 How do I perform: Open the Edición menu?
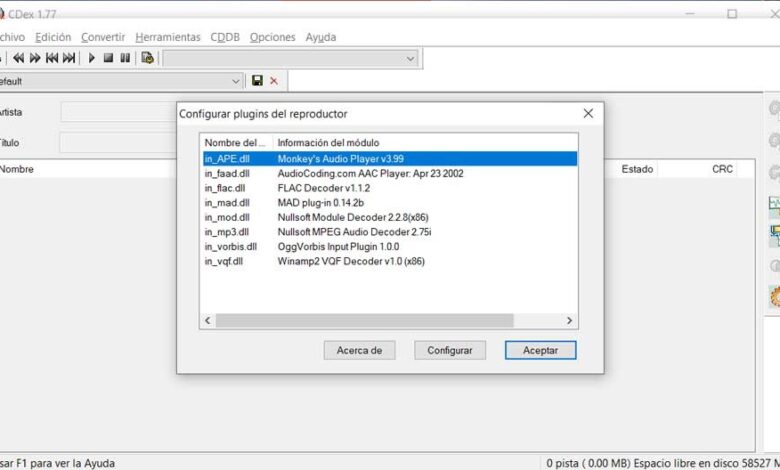[x=53, y=37]
